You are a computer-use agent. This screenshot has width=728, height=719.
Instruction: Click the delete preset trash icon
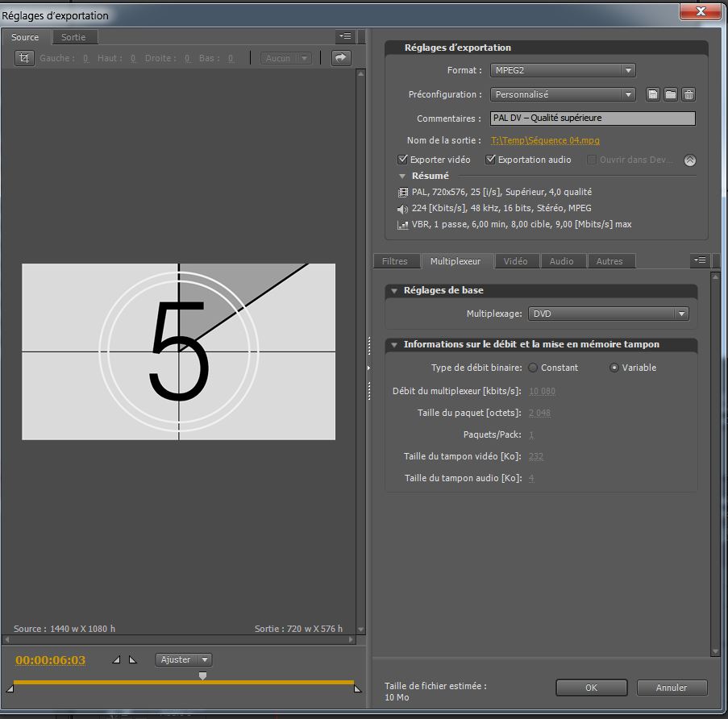coord(688,95)
